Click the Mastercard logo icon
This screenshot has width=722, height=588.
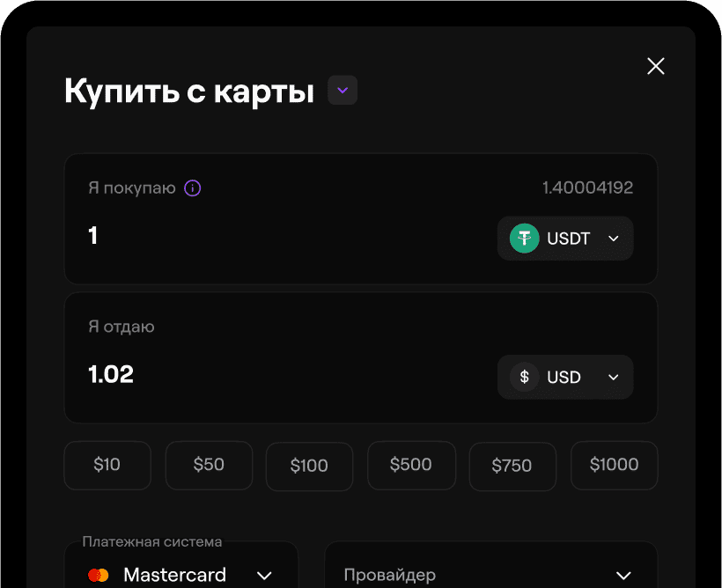[99, 575]
